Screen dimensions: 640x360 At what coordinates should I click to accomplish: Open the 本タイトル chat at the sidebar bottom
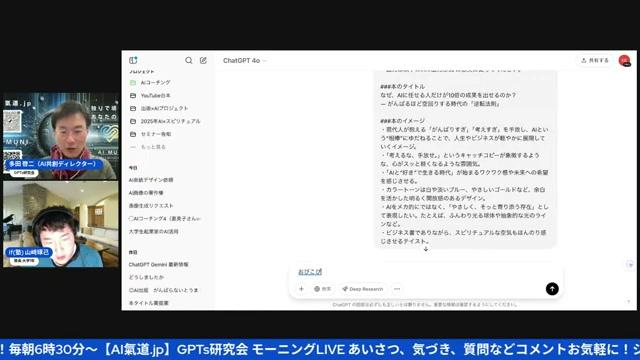click(x=149, y=303)
